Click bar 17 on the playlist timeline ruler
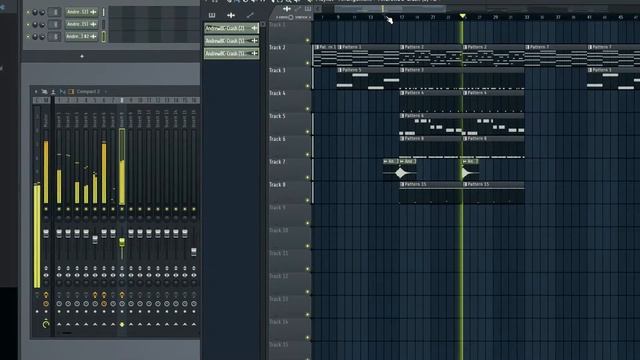This screenshot has width=640, height=360. (x=402, y=17)
